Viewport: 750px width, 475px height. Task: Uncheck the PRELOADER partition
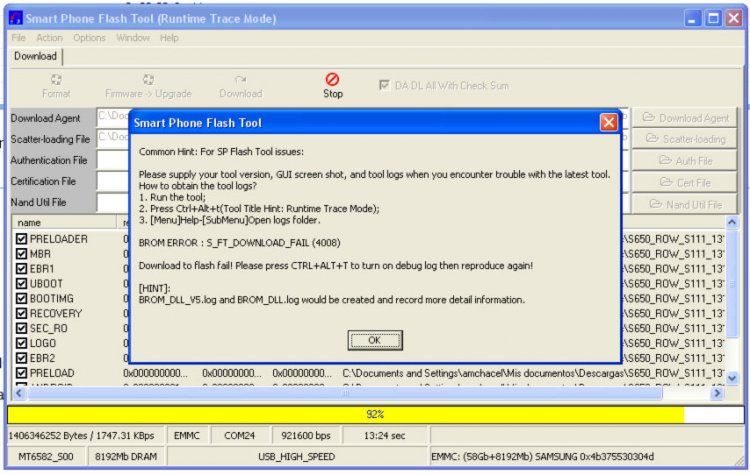click(21, 239)
